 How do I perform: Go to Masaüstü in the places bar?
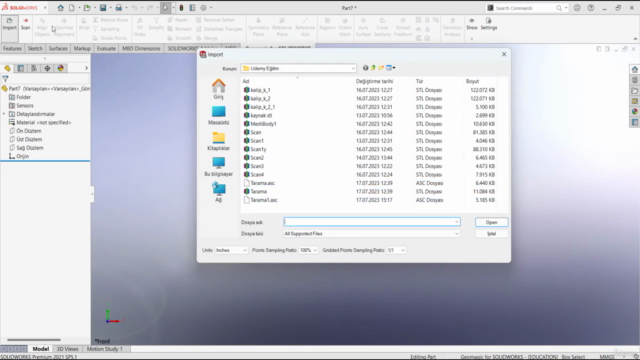[218, 116]
